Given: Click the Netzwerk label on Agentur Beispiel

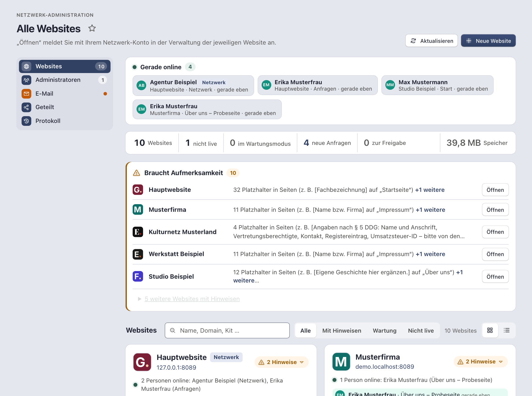Looking at the screenshot, I should pyautogui.click(x=214, y=82).
